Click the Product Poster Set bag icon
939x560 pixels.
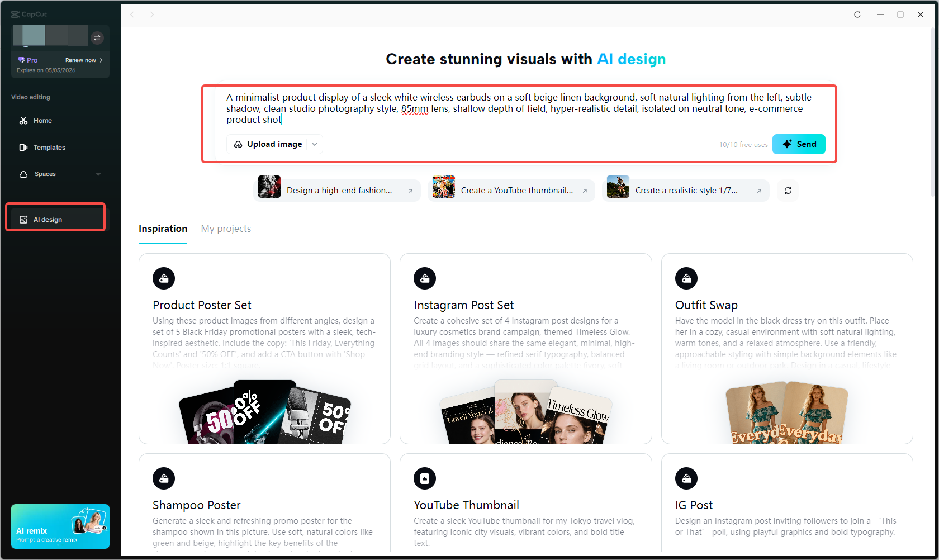(x=163, y=278)
